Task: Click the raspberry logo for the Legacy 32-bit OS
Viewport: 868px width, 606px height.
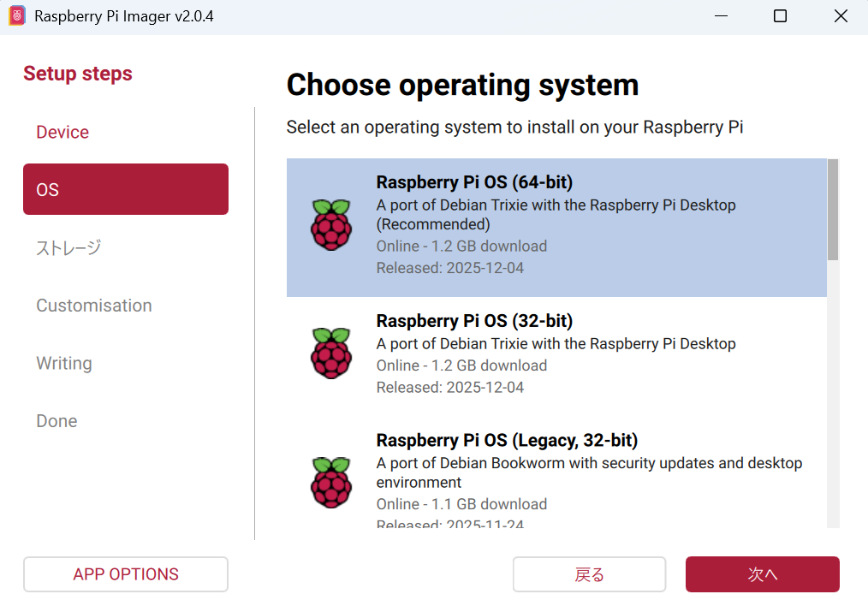Action: click(331, 483)
